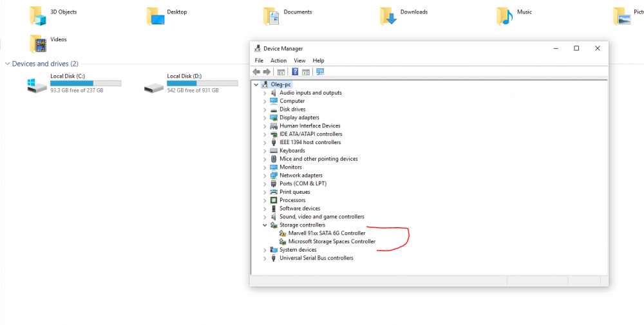Expand the Computer category
Viewport: 644px width, 325px height.
265,101
